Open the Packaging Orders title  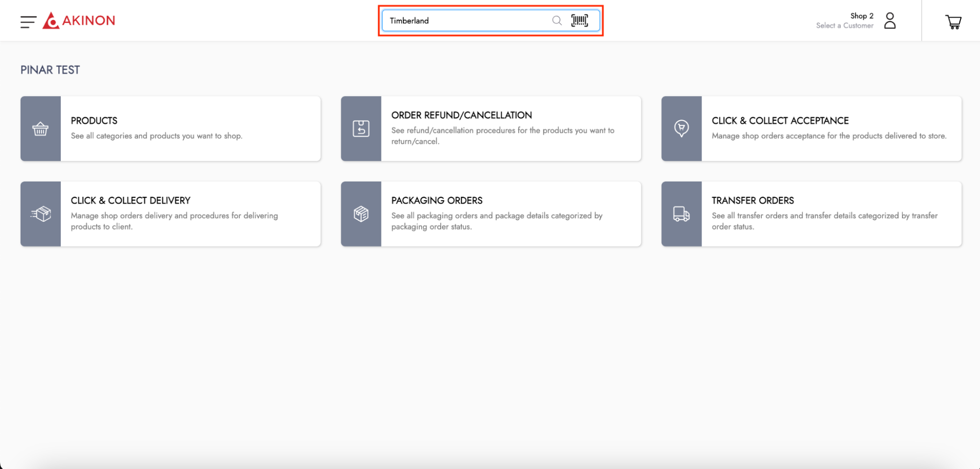pyautogui.click(x=437, y=201)
